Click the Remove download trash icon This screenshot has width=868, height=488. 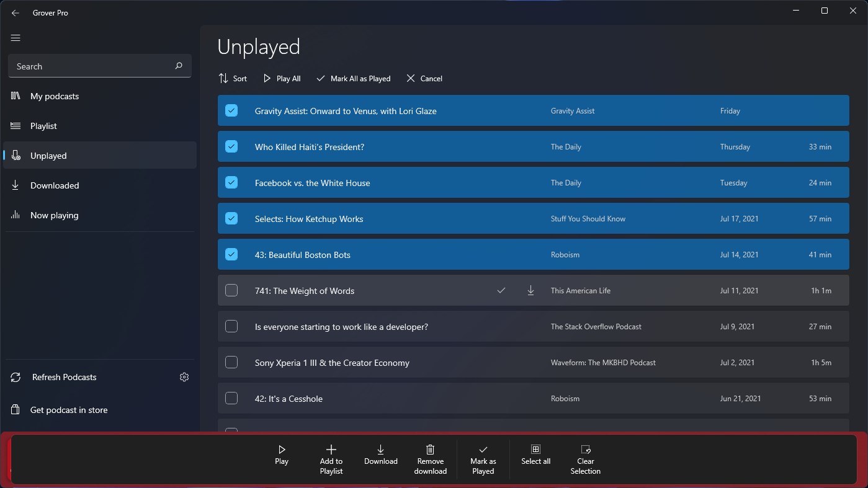click(x=430, y=449)
